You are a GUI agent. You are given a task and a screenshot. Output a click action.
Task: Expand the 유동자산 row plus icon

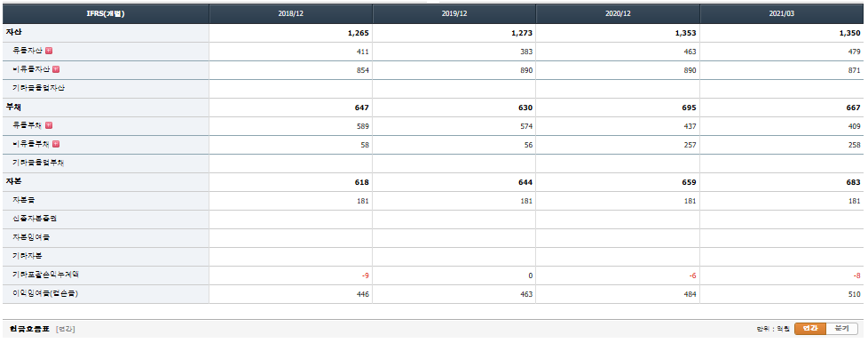(x=49, y=51)
